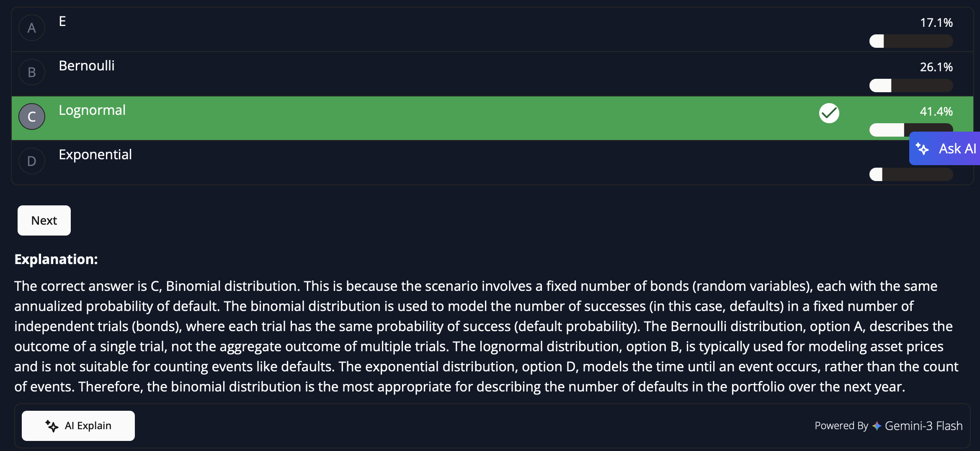Click the white checkmark icon on Lognormal

(x=829, y=113)
